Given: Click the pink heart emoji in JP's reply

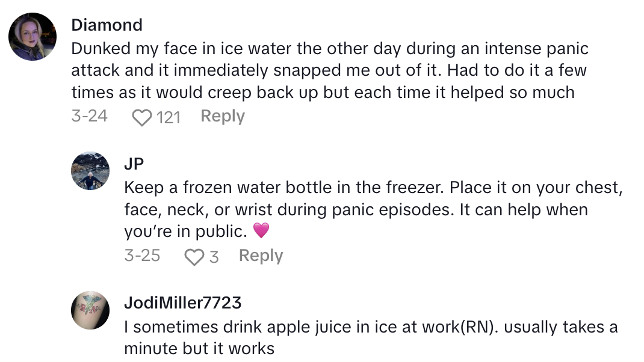Looking at the screenshot, I should point(261,230).
